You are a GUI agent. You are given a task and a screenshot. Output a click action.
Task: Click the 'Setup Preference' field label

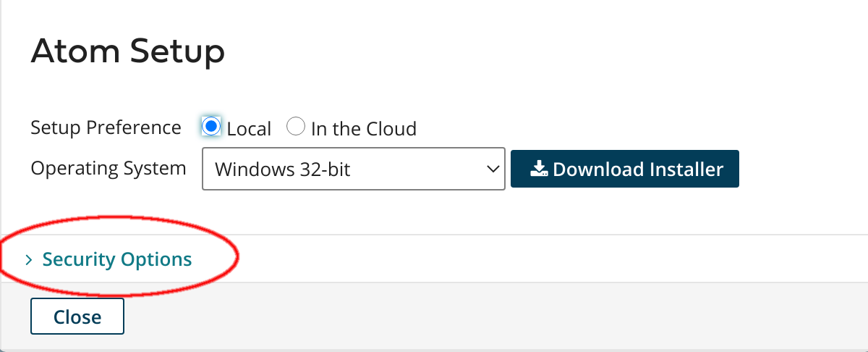click(106, 128)
